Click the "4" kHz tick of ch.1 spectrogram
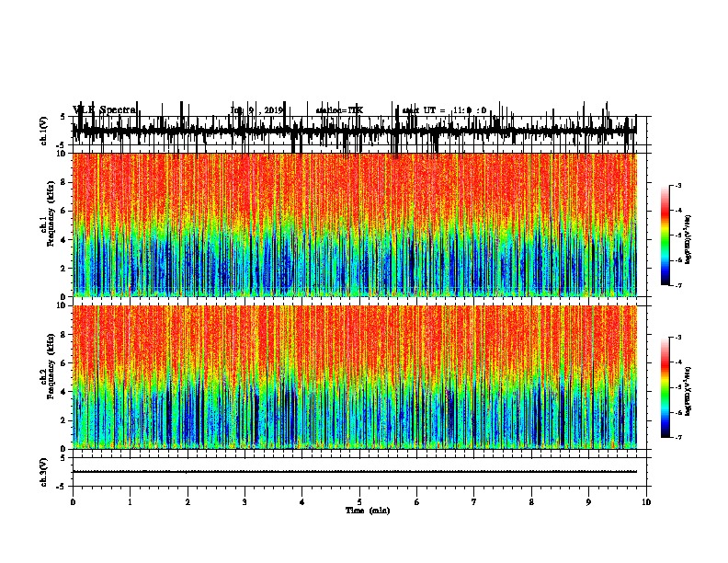The image size is (728, 563). pos(64,240)
